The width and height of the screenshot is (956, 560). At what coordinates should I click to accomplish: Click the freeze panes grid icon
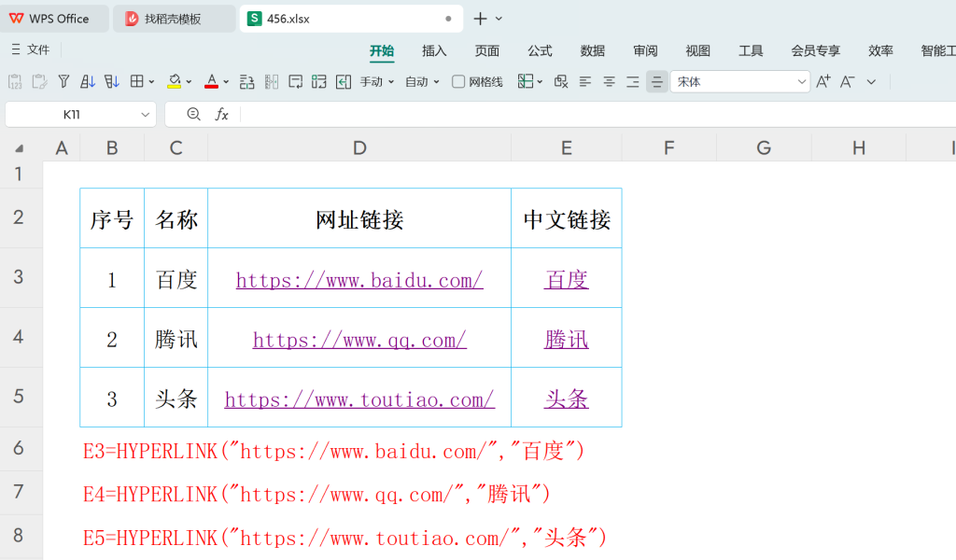525,81
